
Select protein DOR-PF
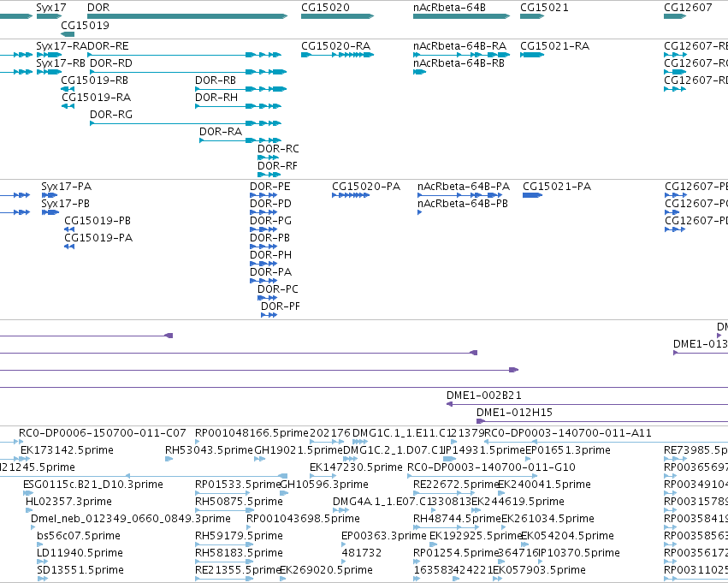269,315
